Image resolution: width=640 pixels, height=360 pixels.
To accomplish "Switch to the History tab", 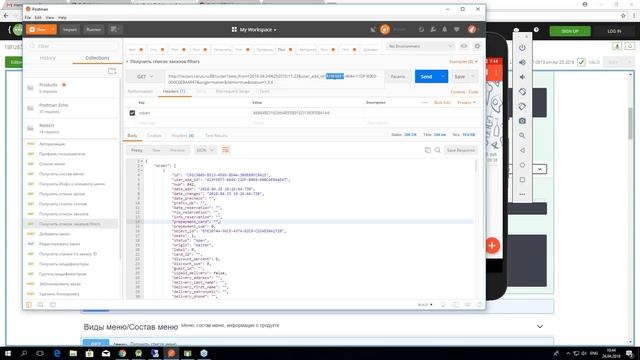I will click(48, 58).
